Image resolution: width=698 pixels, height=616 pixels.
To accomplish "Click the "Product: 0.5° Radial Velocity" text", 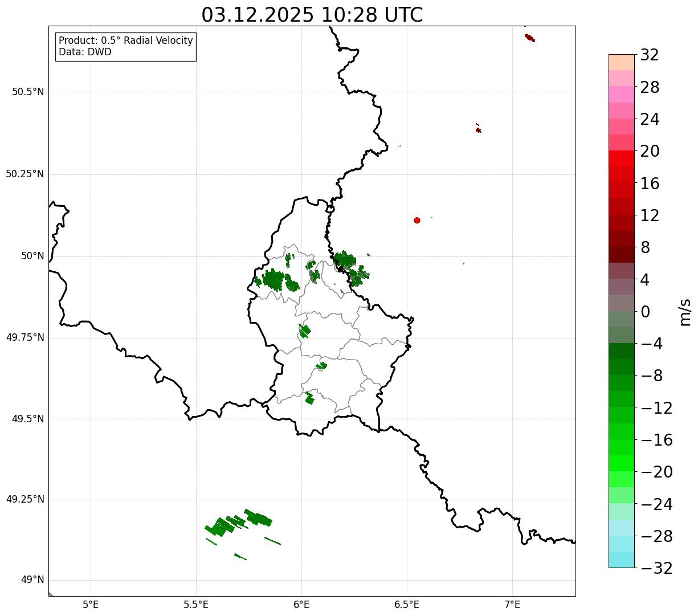I will [126, 41].
